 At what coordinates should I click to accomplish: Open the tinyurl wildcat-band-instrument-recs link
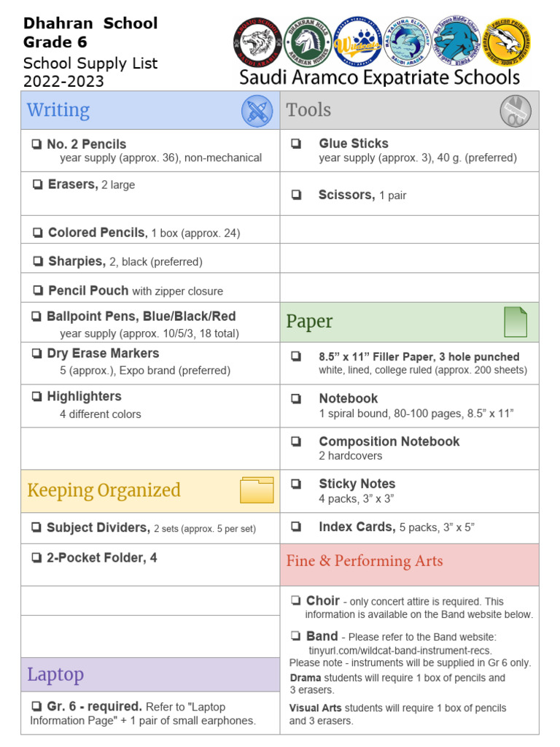pyautogui.click(x=400, y=650)
